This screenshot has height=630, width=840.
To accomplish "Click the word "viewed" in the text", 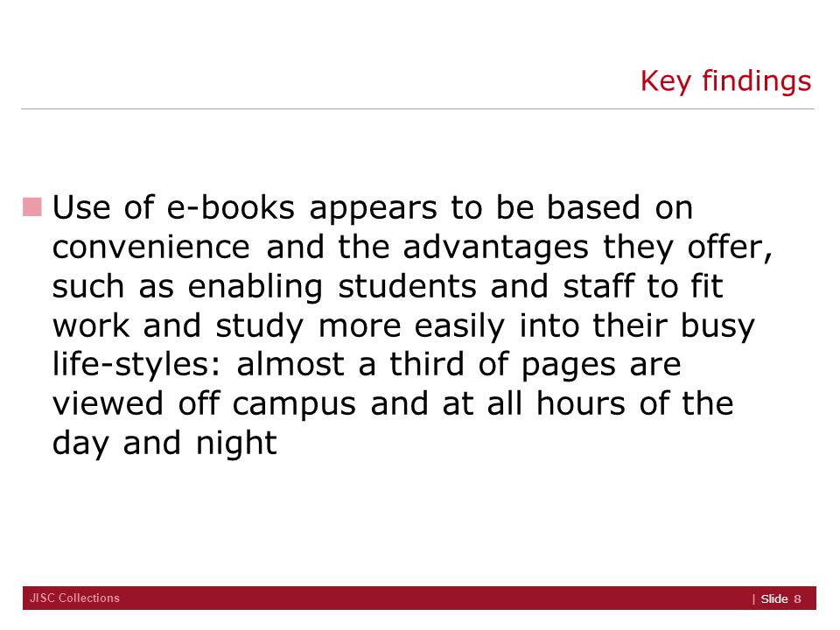I will click(x=108, y=403).
